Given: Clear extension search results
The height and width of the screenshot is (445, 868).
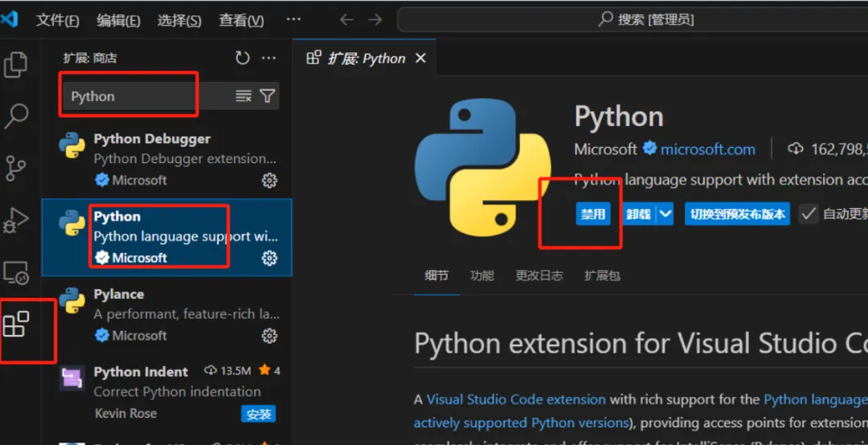Looking at the screenshot, I should click(244, 96).
